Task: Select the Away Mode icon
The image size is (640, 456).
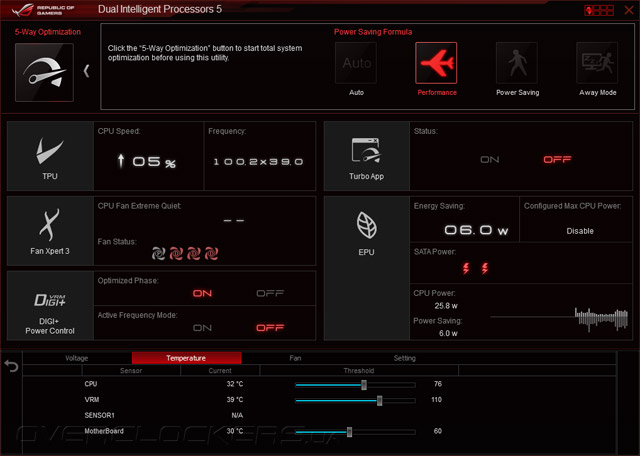Action: pyautogui.click(x=597, y=63)
